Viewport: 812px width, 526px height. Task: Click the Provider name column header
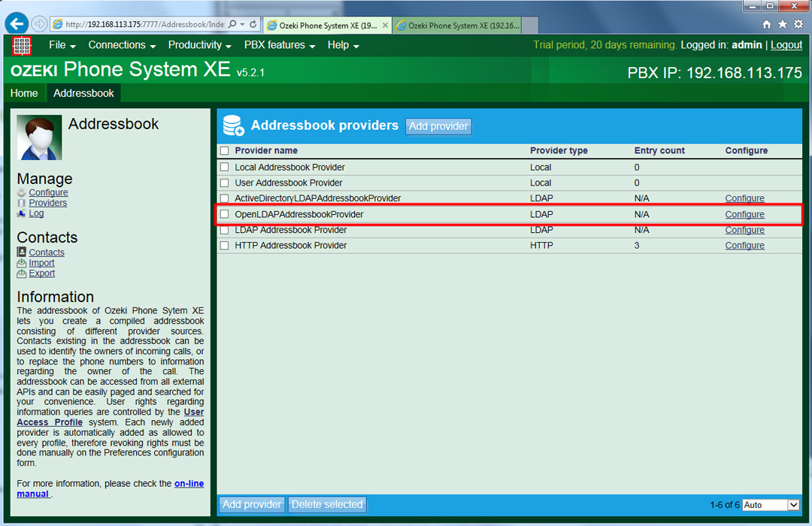coord(266,150)
